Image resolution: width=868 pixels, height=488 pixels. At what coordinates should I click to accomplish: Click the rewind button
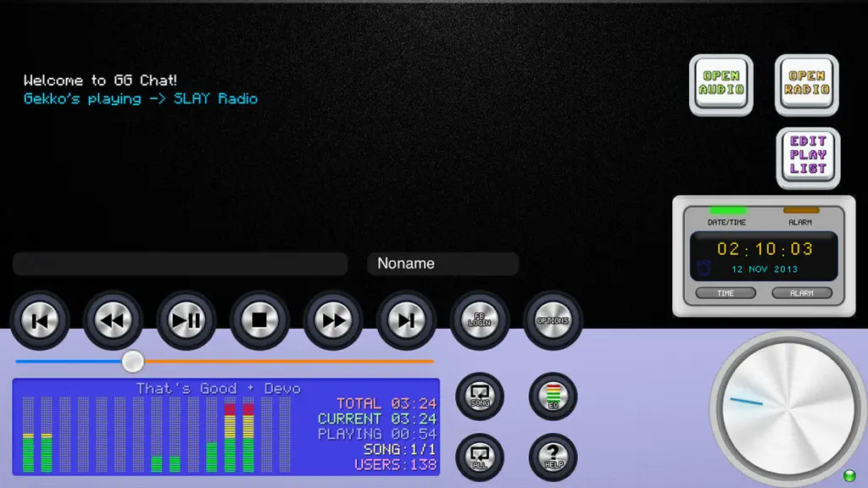tap(113, 320)
